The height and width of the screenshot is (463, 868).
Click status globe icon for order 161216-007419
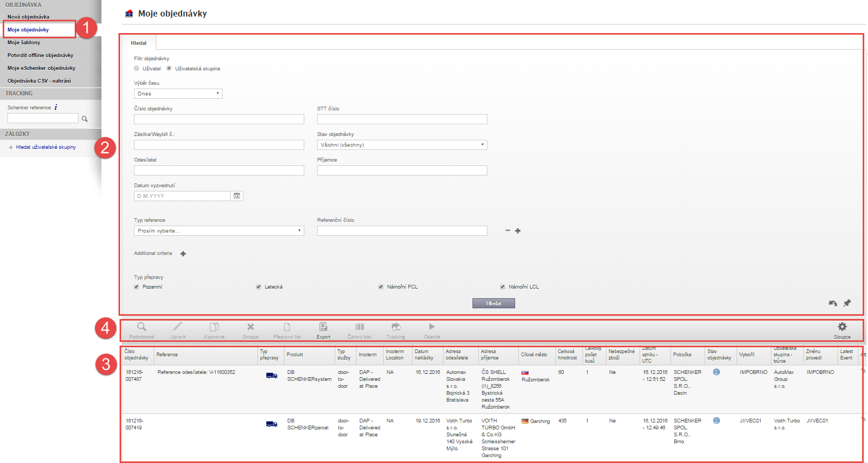coord(716,420)
